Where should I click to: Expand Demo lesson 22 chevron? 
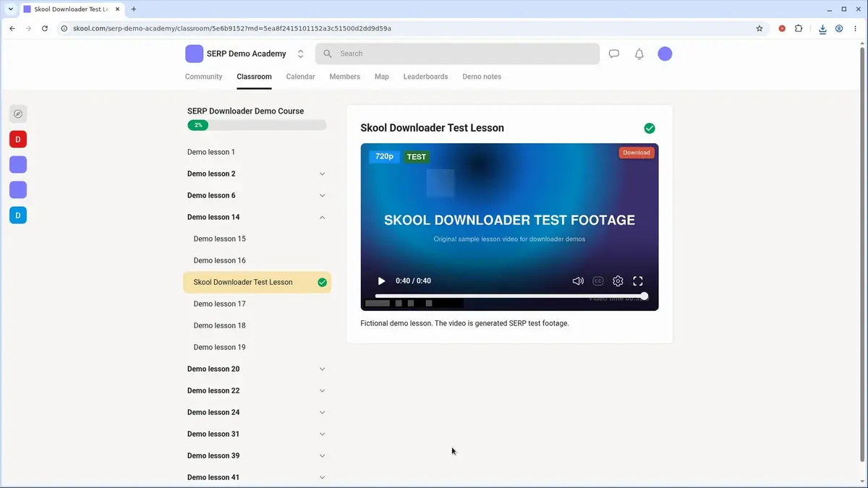click(323, 390)
